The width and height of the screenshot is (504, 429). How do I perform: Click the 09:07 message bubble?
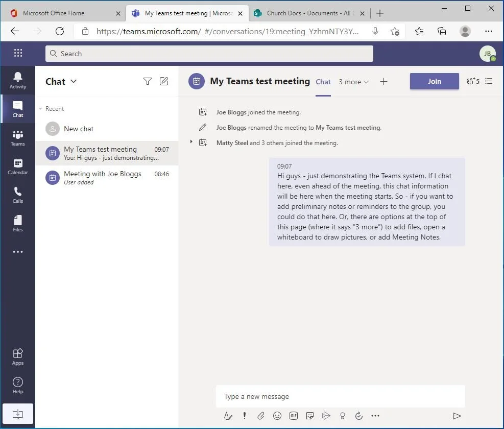(367, 202)
